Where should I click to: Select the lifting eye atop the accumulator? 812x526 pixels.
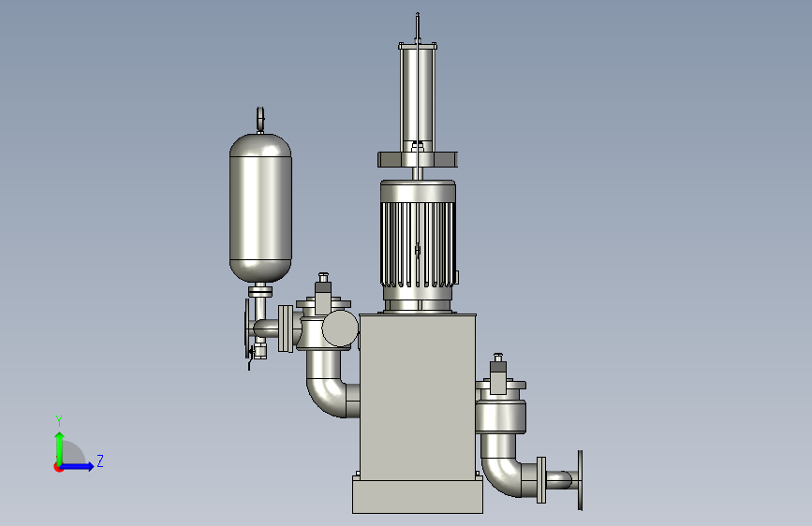(260, 119)
